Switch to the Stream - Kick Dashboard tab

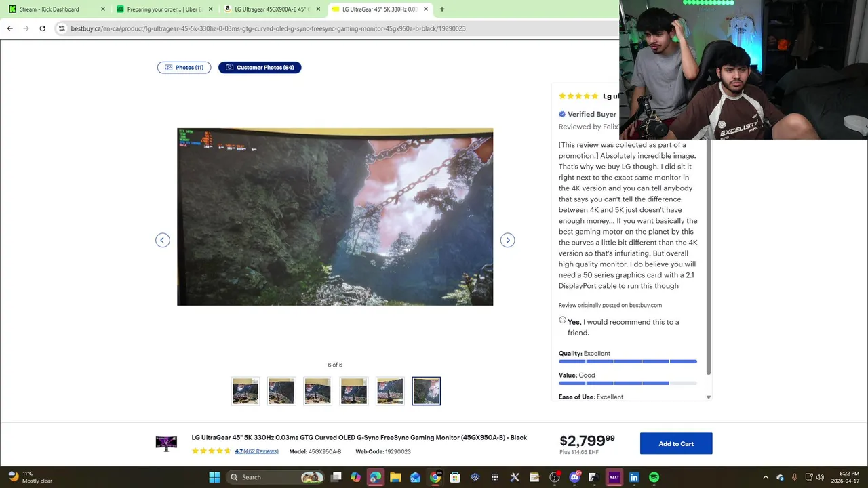point(56,9)
